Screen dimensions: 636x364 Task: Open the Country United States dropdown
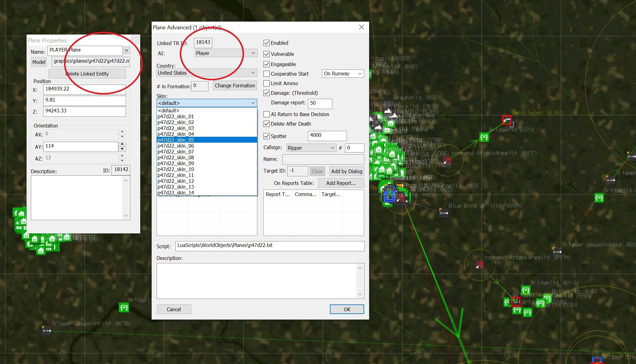pyautogui.click(x=207, y=73)
